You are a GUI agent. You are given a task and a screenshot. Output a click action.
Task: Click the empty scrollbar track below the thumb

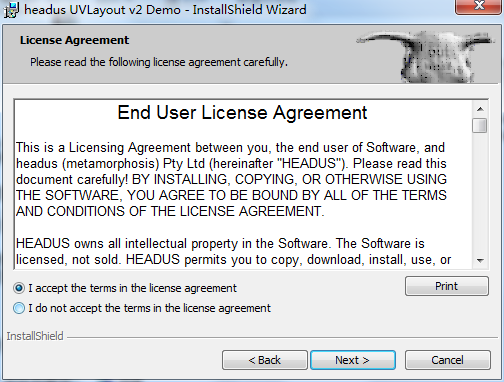[480, 193]
